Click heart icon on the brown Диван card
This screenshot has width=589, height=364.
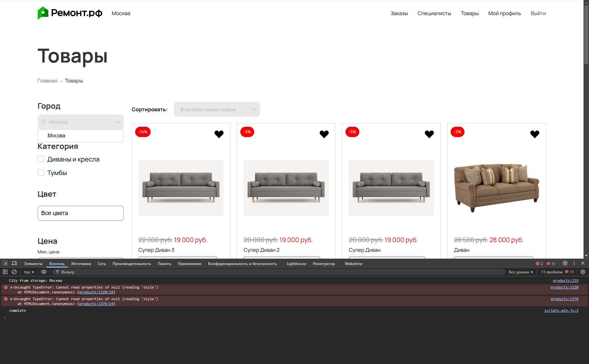(x=534, y=134)
